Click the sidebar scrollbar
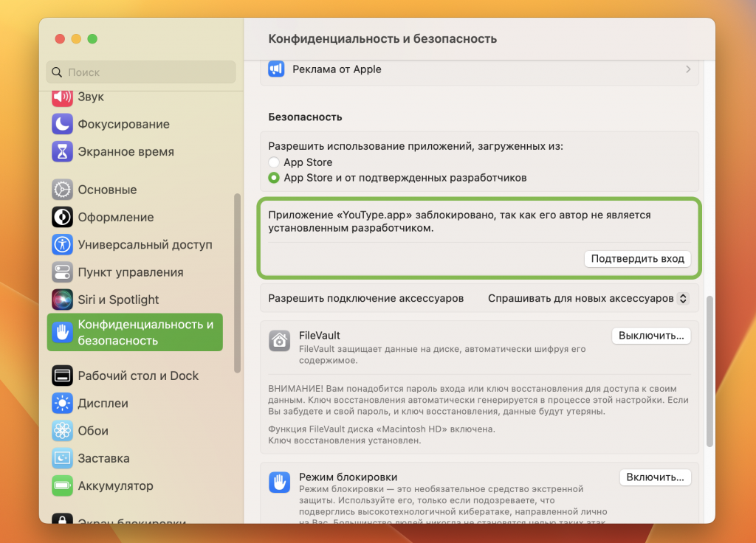756x543 pixels. click(237, 283)
